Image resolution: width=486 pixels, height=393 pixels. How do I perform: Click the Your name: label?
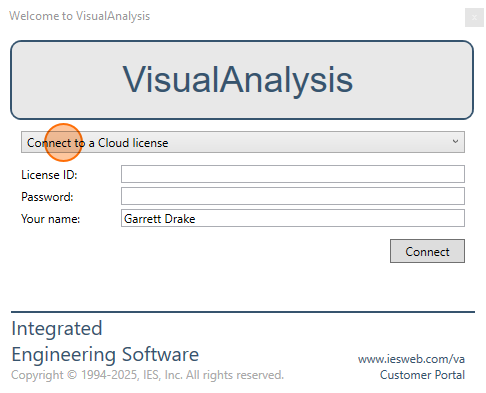pyautogui.click(x=51, y=219)
